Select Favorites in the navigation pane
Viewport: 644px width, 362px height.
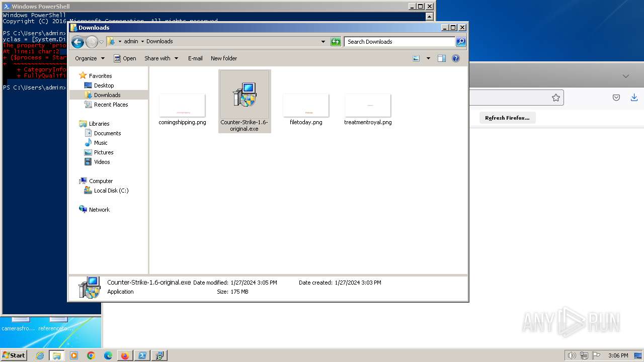[x=100, y=76]
